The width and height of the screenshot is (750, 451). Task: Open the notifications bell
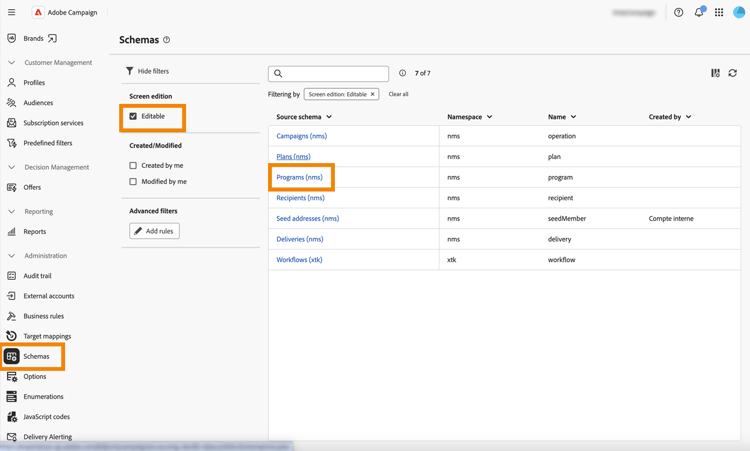pos(699,12)
